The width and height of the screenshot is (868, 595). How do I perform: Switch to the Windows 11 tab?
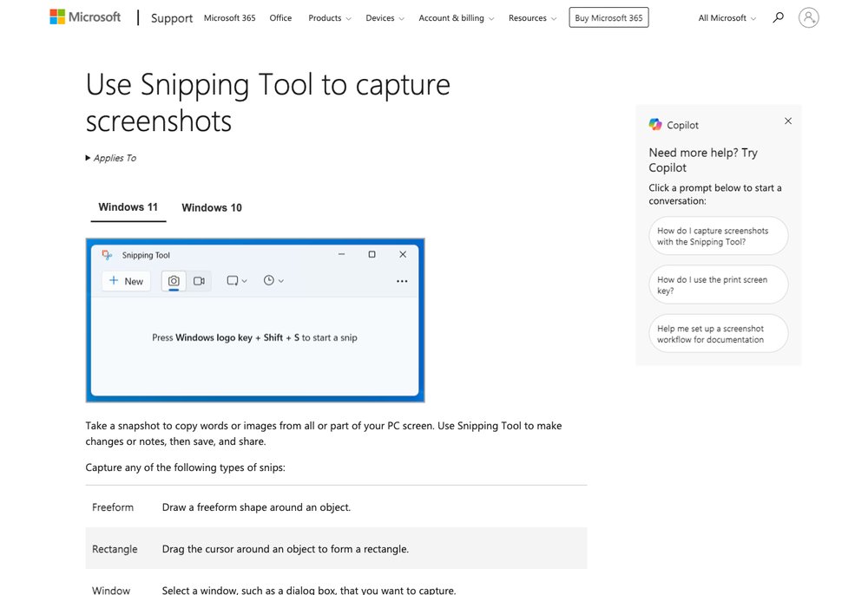(128, 207)
